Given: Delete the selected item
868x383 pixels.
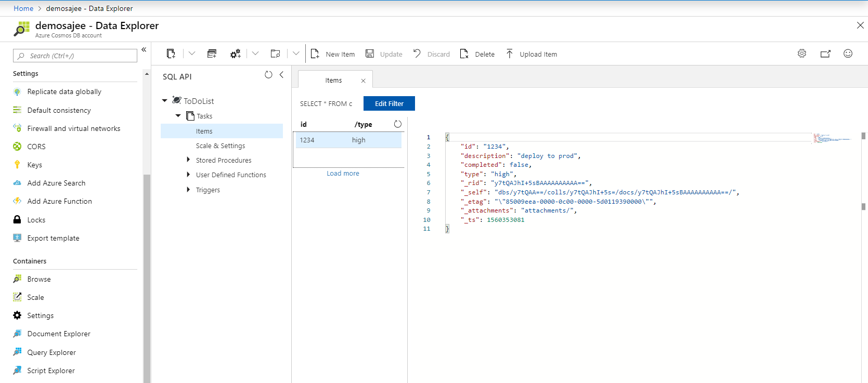Looking at the screenshot, I should point(477,54).
